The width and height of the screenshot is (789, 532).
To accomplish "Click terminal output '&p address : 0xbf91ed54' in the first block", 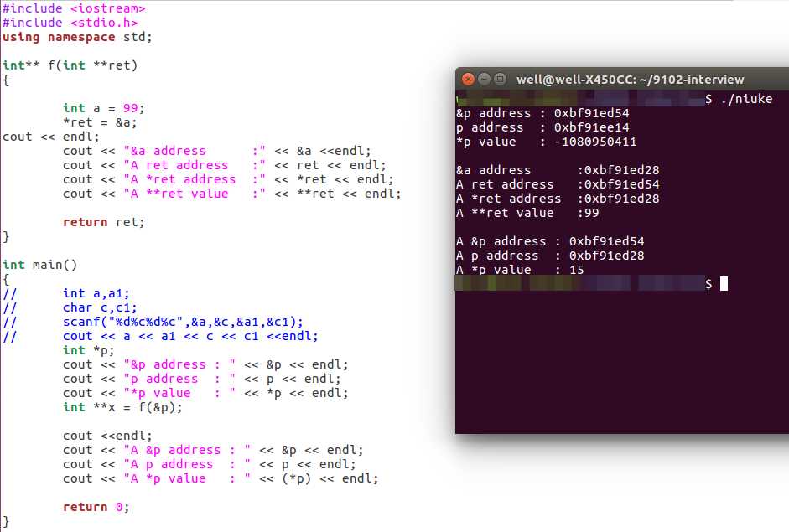I will (543, 113).
